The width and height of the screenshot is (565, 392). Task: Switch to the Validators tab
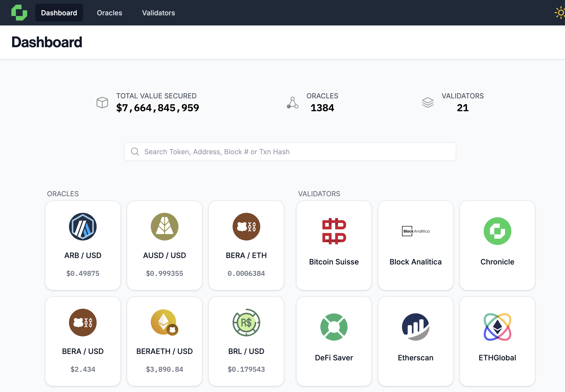coord(158,13)
